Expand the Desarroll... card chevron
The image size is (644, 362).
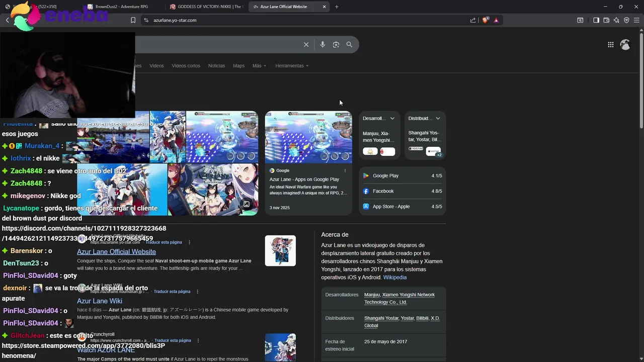pyautogui.click(x=392, y=119)
